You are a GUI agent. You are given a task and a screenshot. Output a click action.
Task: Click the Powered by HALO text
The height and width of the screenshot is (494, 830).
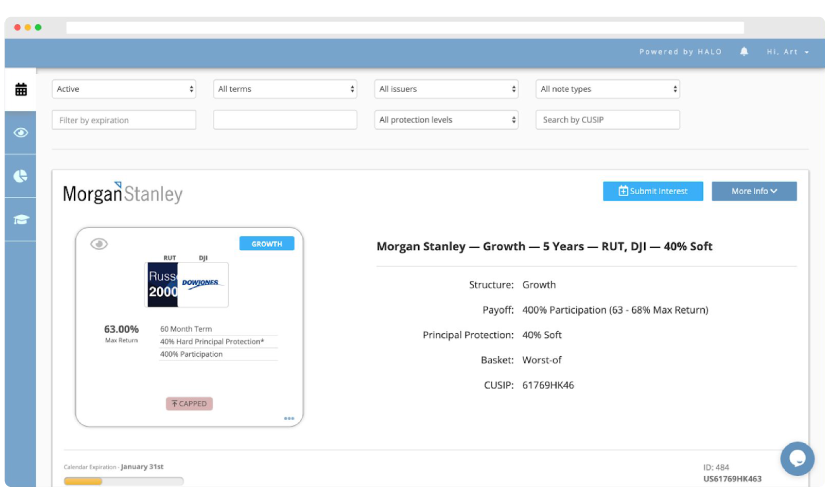point(680,51)
